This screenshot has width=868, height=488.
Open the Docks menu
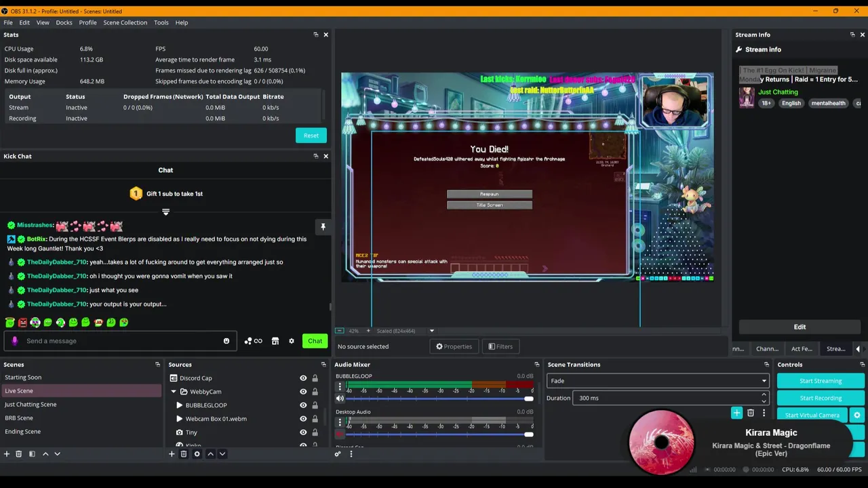click(64, 22)
